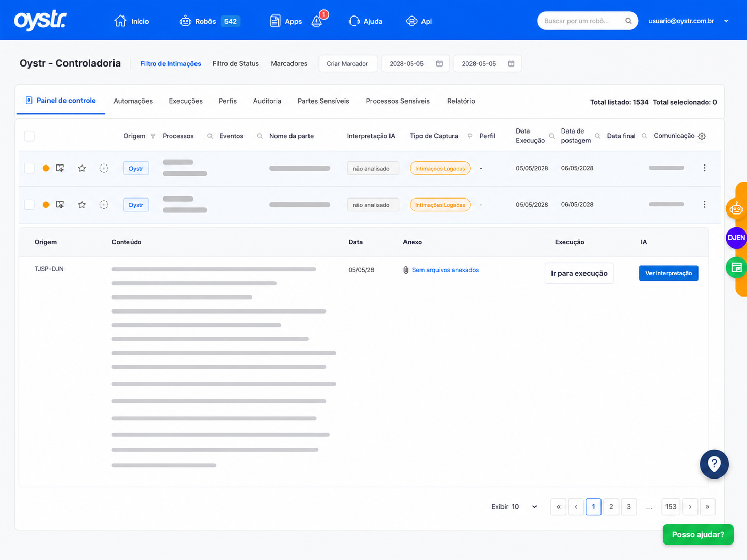The height and width of the screenshot is (560, 747).
Task: Open the Sem arquivos anexados link
Action: point(445,270)
